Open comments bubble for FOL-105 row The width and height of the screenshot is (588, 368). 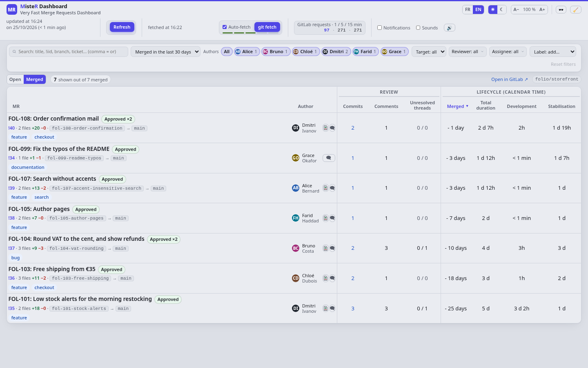(332, 218)
